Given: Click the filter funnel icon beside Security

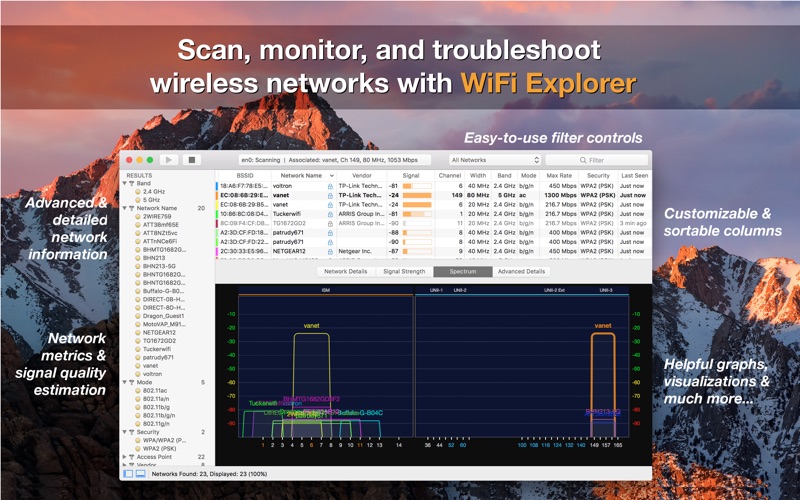Looking at the screenshot, I should (132, 432).
